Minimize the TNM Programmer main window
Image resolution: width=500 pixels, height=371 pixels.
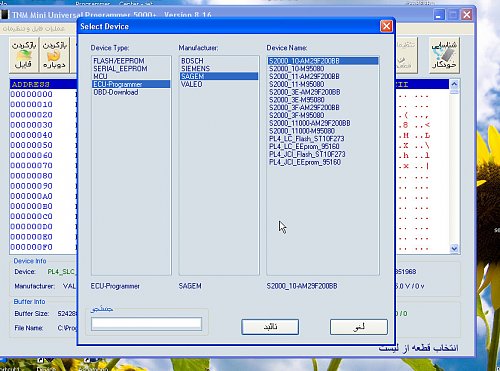coord(439,15)
